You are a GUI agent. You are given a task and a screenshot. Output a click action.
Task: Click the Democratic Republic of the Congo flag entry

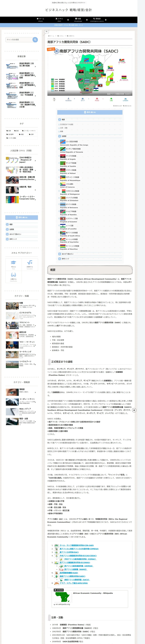tap(74, 143)
